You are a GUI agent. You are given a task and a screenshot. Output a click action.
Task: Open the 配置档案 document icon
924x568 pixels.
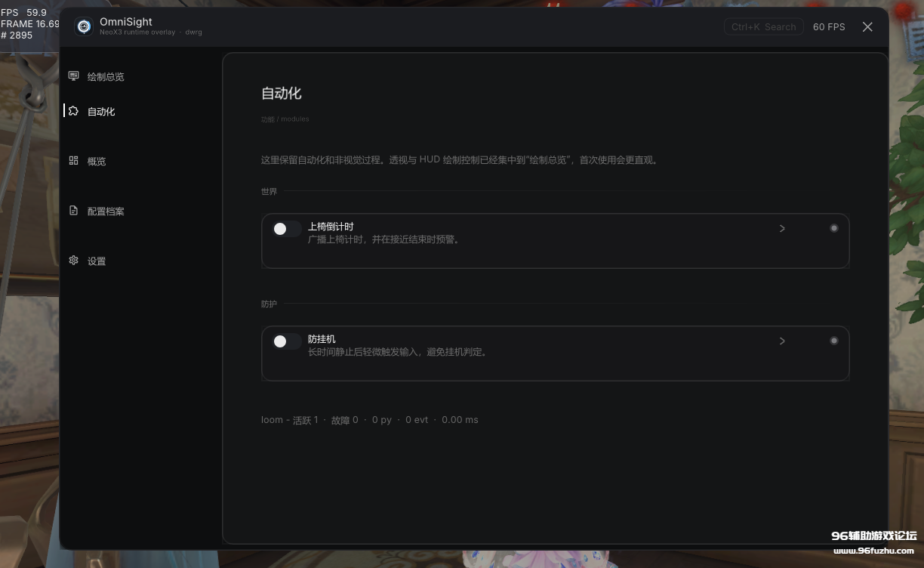click(73, 210)
